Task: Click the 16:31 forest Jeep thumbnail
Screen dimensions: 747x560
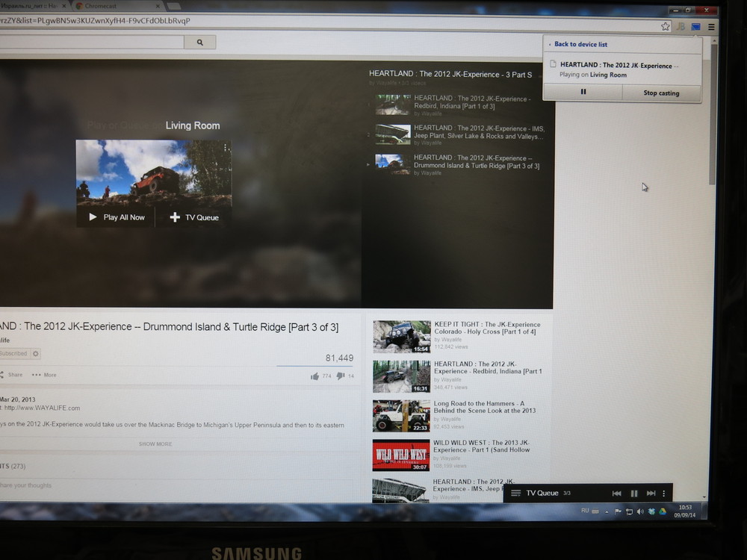Action: [402, 376]
